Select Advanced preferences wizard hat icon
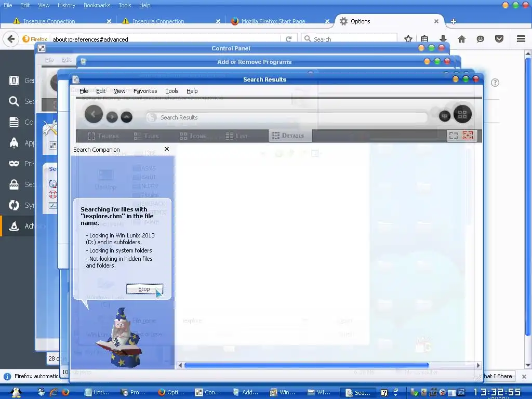 [14, 226]
